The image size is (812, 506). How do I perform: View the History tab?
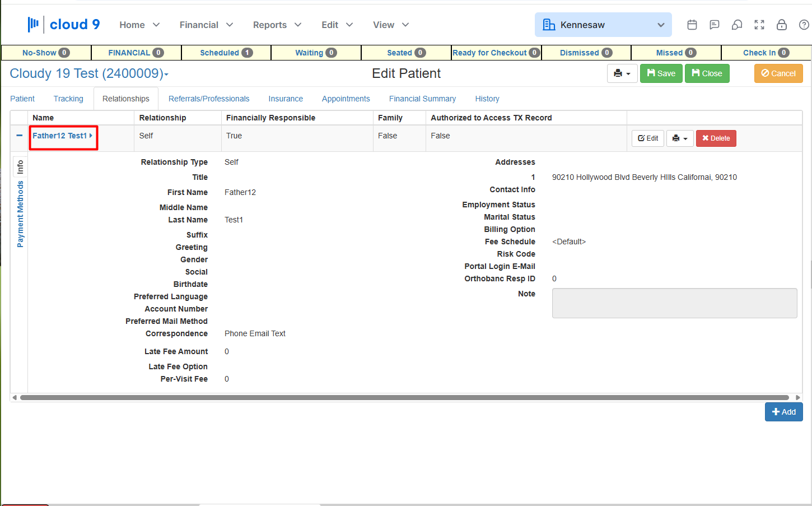tap(487, 99)
